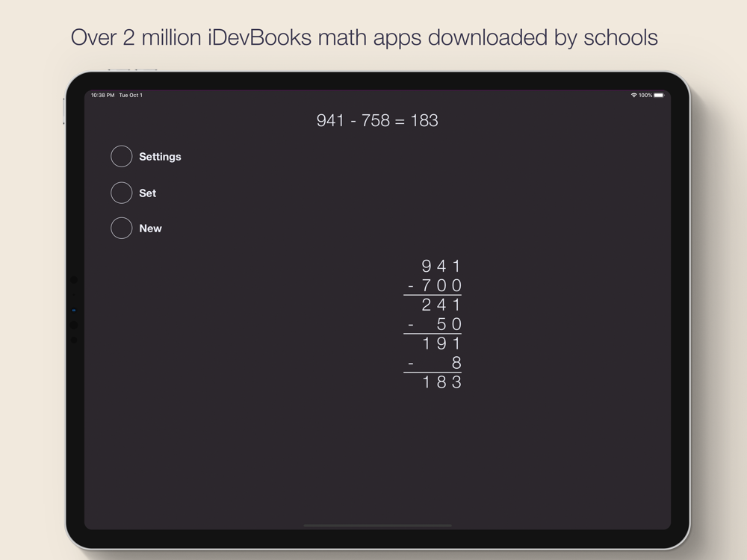Tap the circle beside New

(122, 228)
